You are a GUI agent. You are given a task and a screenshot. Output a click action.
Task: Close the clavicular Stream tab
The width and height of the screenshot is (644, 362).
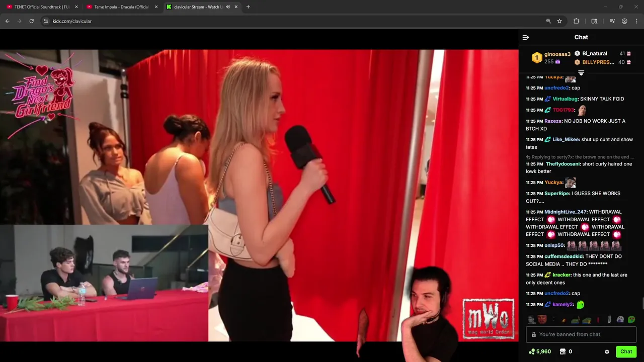click(x=236, y=7)
